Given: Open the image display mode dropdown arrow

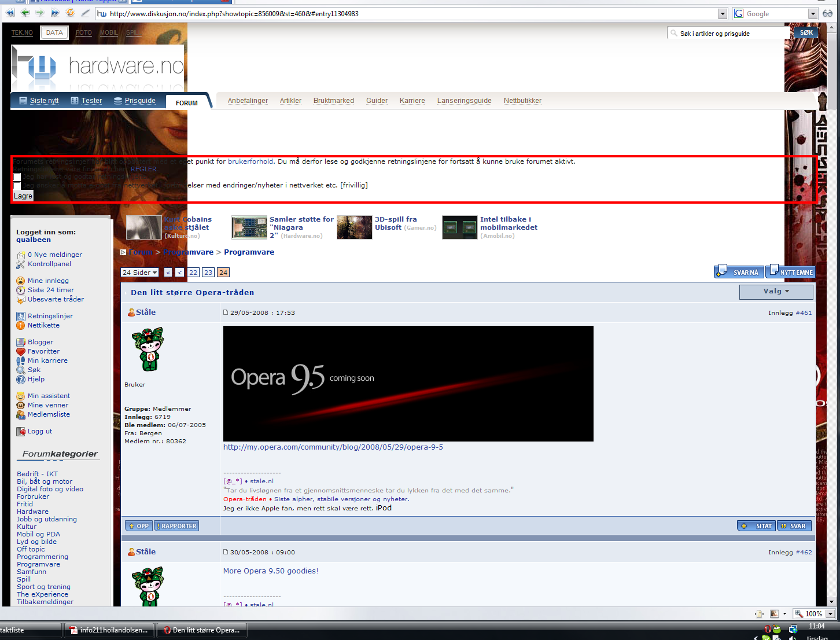Looking at the screenshot, I should [x=784, y=614].
